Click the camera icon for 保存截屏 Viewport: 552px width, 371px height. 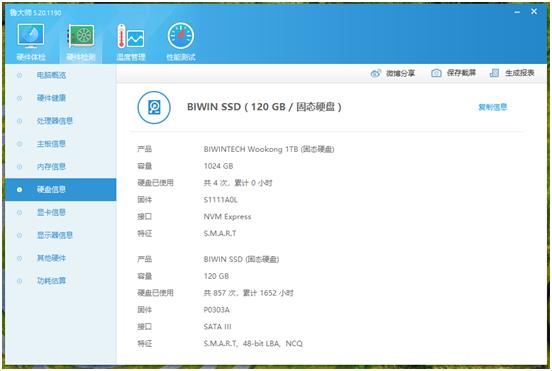pos(436,73)
